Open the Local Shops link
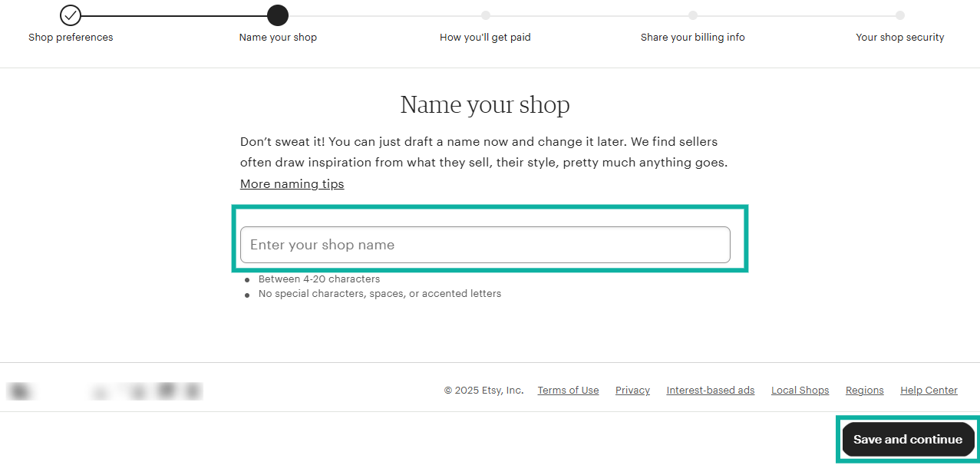The image size is (980, 465). pyautogui.click(x=800, y=390)
